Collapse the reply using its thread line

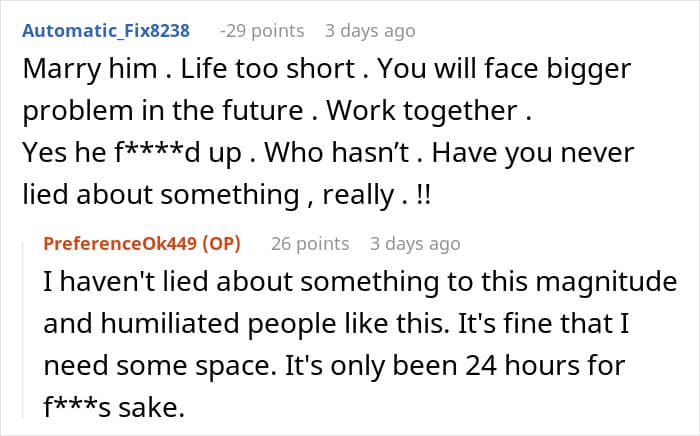coord(29,330)
